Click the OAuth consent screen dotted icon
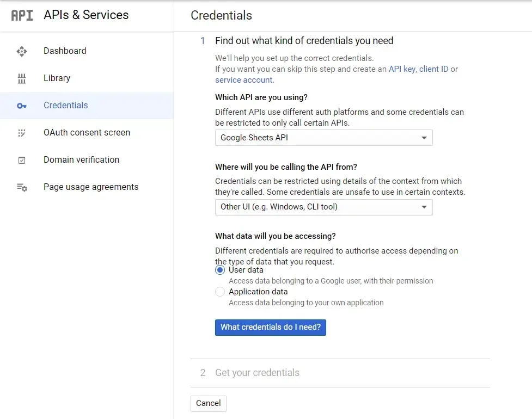This screenshot has width=532, height=419. (x=22, y=133)
